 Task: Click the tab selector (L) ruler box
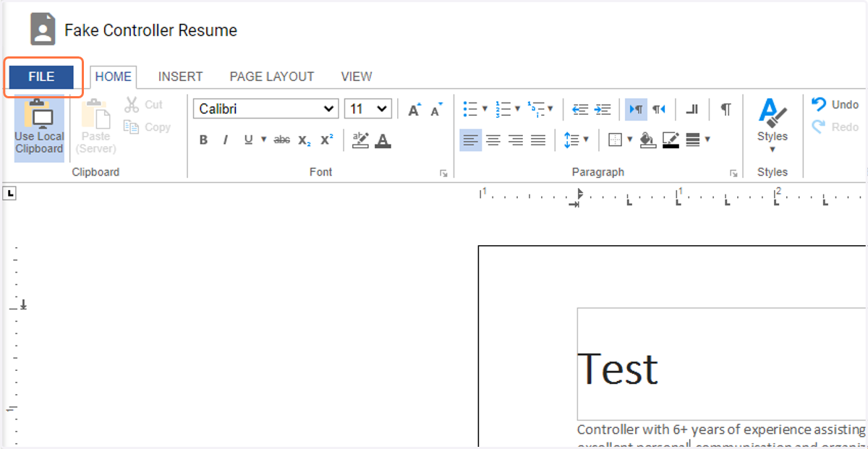[x=10, y=194]
